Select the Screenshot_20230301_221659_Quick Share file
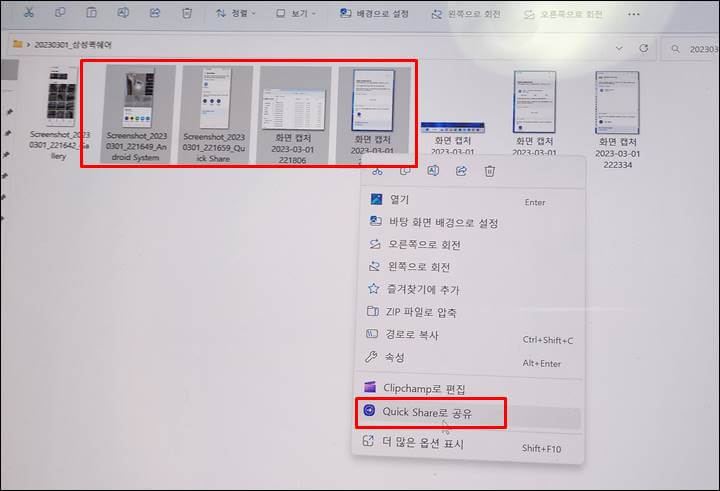720x491 pixels. pos(214,114)
